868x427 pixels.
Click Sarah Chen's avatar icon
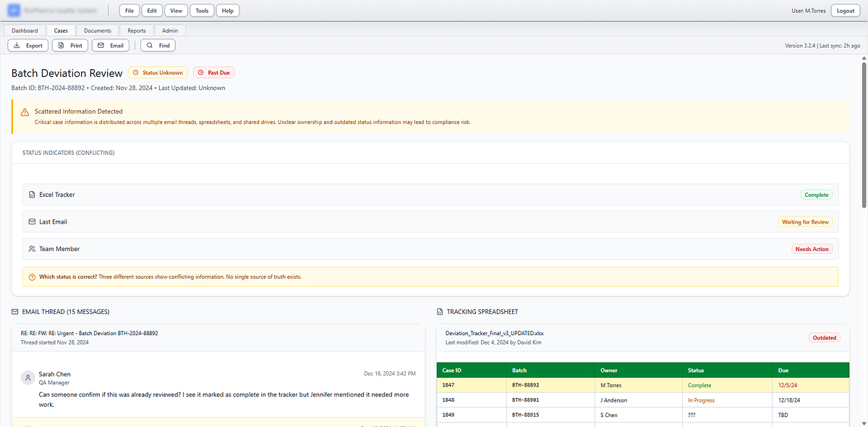(27, 378)
